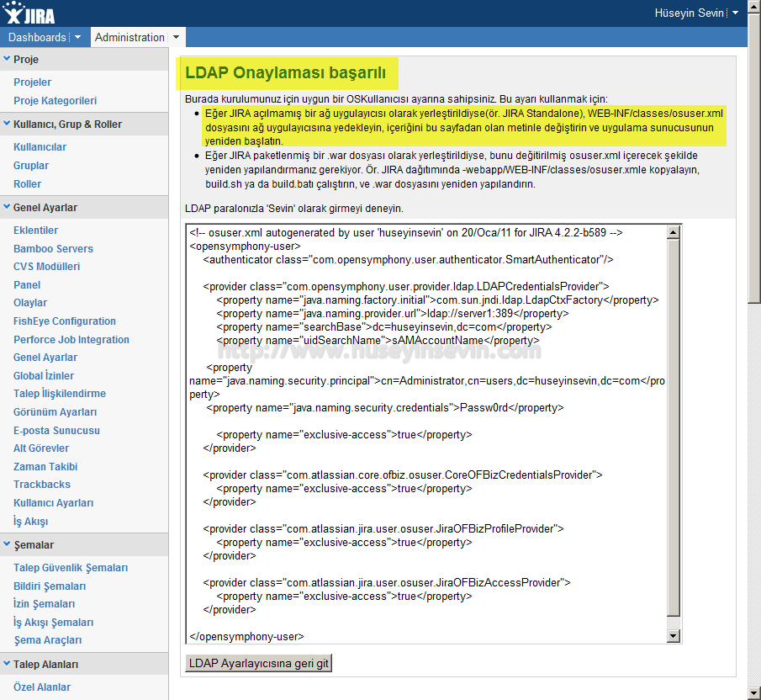The height and width of the screenshot is (700, 761).
Task: Collapse the Genel Ayarlar section header
Action: coord(7,207)
